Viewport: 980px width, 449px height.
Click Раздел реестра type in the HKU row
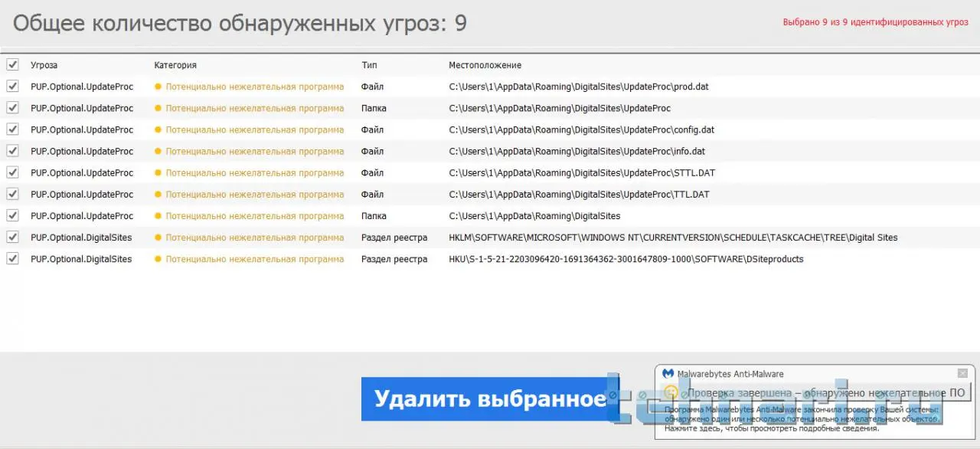pyautogui.click(x=394, y=259)
